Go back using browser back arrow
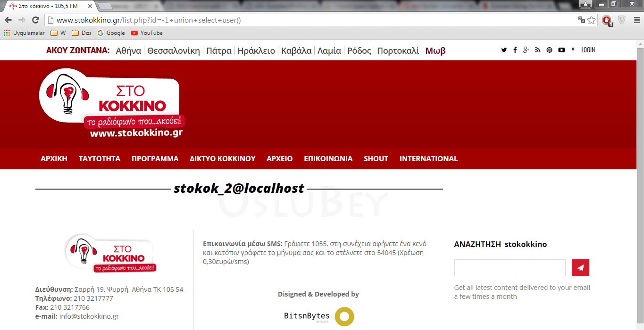644x330 pixels. click(8, 20)
